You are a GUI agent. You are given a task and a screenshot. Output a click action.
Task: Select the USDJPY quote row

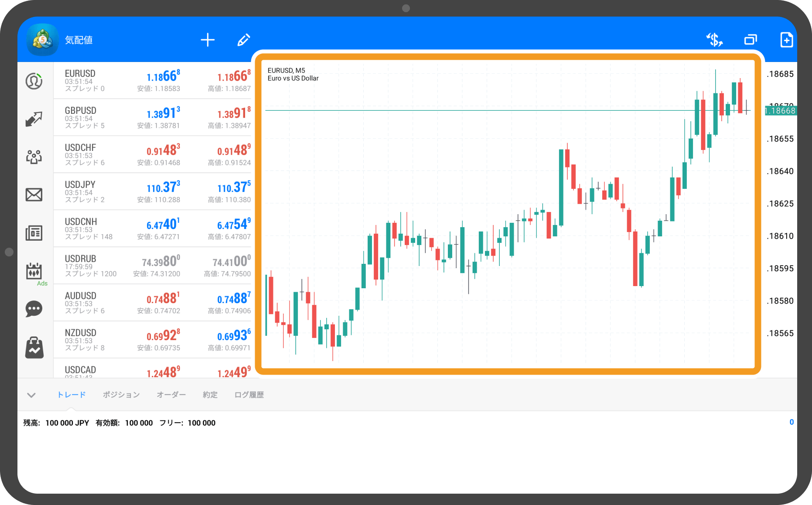(x=152, y=192)
